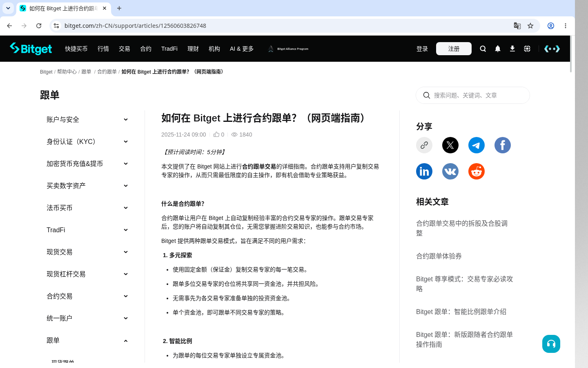Open the tab search dropdown arrow
Screen dimensions: 588x368
8,8
